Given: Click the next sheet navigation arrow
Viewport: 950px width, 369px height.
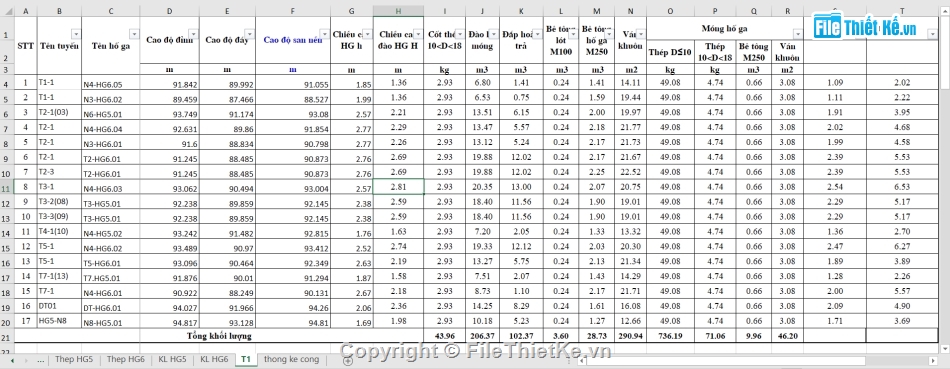Looking at the screenshot, I should [x=27, y=360].
